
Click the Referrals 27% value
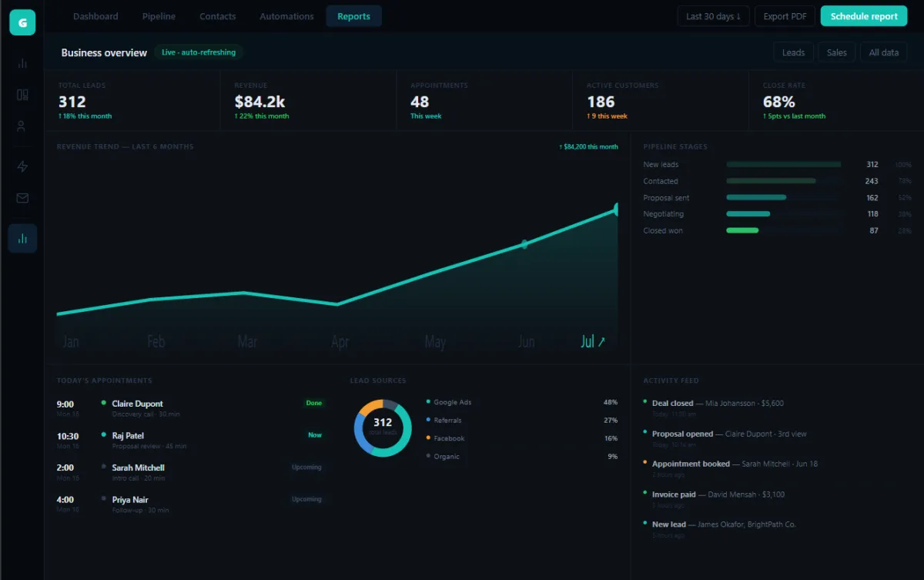point(611,421)
